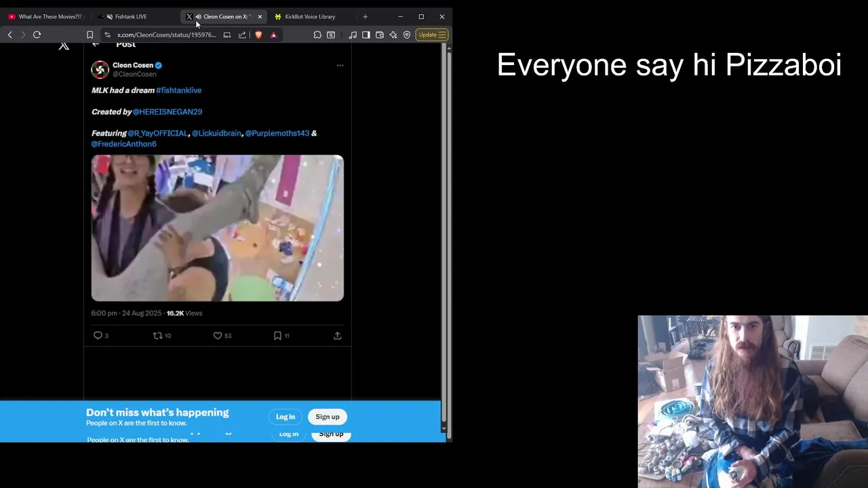Click the streamer webcam overlay
Screen dimensions: 868x488
[753, 401]
